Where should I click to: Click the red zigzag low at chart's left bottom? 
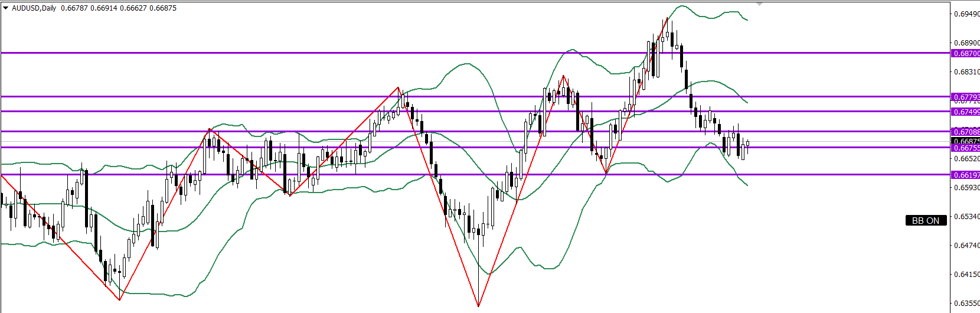tap(120, 299)
